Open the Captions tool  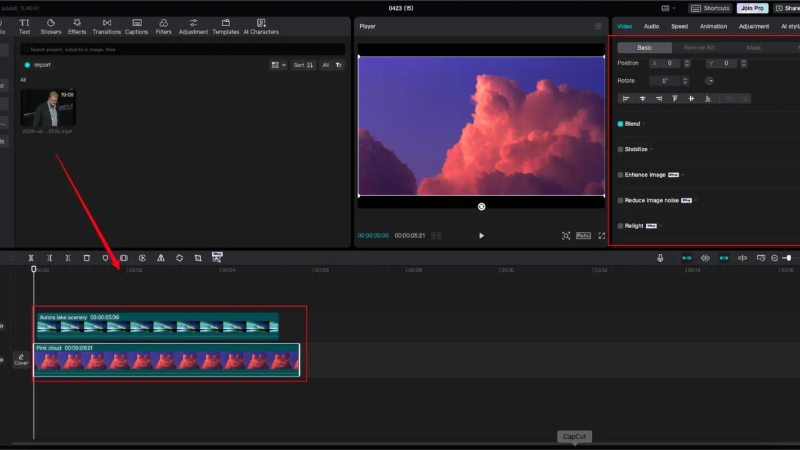136,27
